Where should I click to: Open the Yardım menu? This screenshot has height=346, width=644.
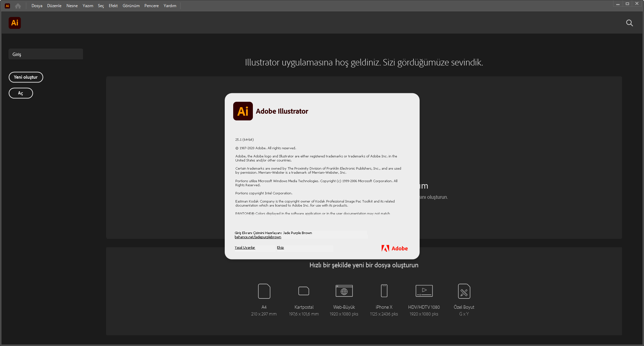click(x=170, y=6)
